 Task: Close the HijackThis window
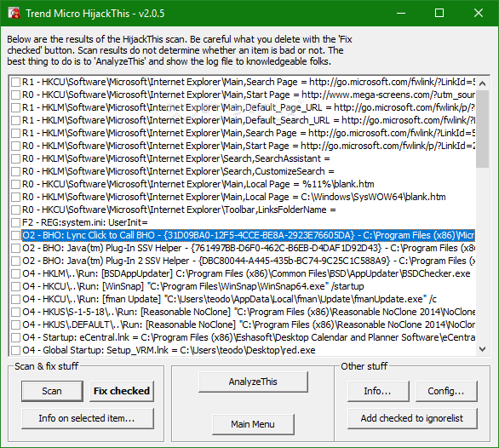pos(479,14)
